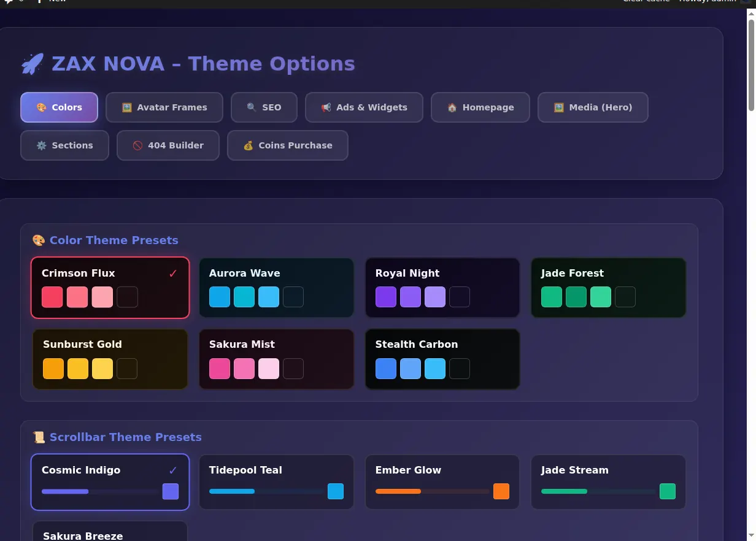Click the first blue swatch in Stealth Carbon
Viewport: 756px width, 541px height.
click(386, 369)
